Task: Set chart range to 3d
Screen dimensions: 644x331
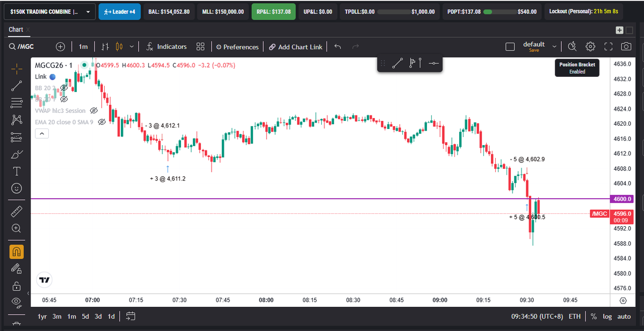Action: point(98,316)
